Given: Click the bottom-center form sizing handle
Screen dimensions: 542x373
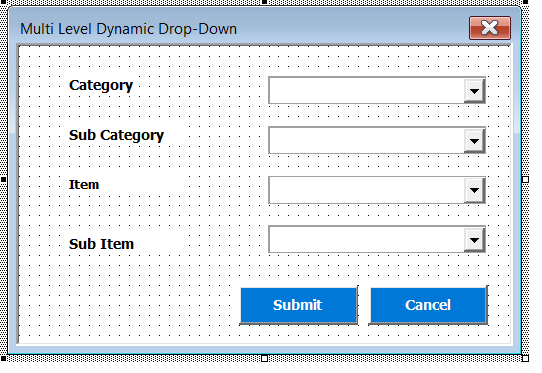Looking at the screenshot, I should [264, 358].
